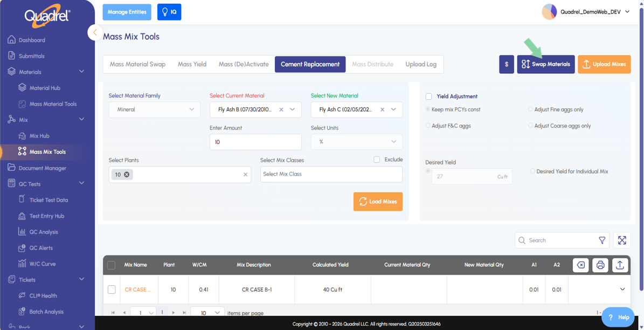Click the Manage Entities button
644x330 pixels.
pyautogui.click(x=127, y=12)
